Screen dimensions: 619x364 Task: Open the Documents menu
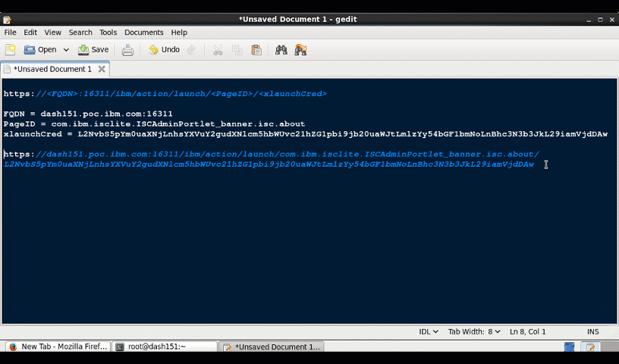pos(143,33)
